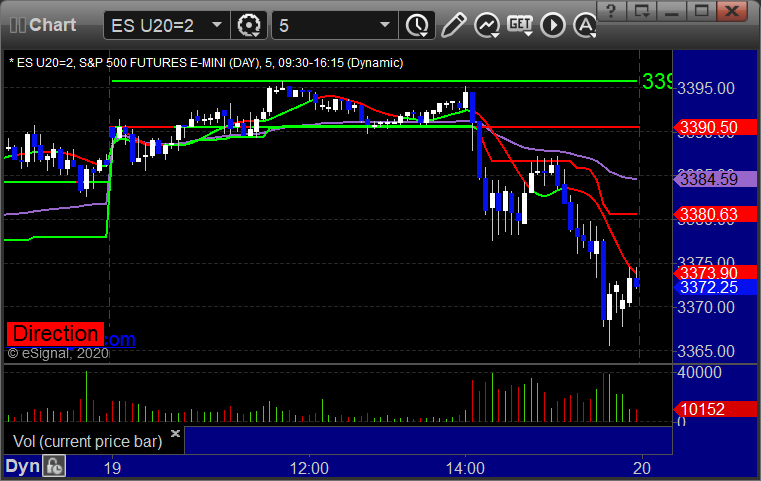761x481 pixels.
Task: Click the 3365.00 price axis label
Action: pyautogui.click(x=706, y=351)
